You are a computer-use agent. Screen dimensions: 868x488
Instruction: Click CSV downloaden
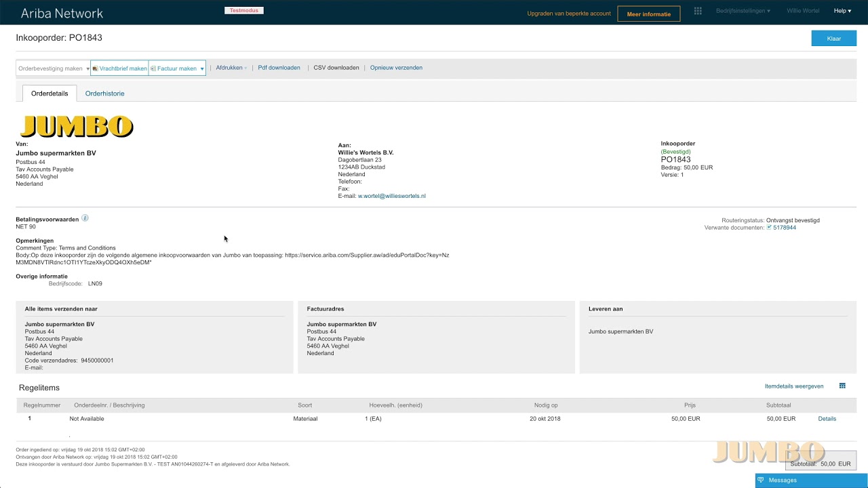click(x=336, y=68)
